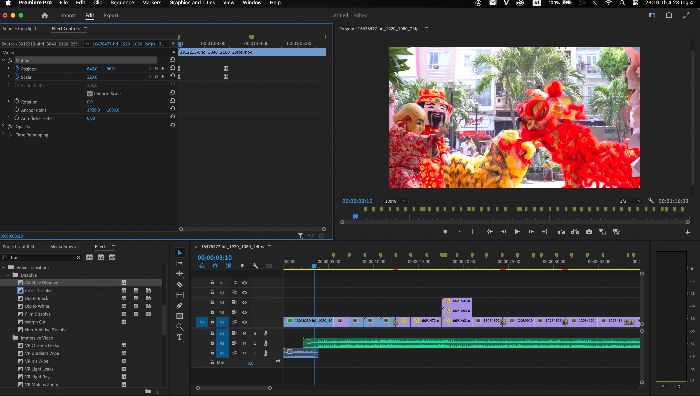Add a marker in the timeline header
The height and width of the screenshot is (396, 700).
point(242,266)
